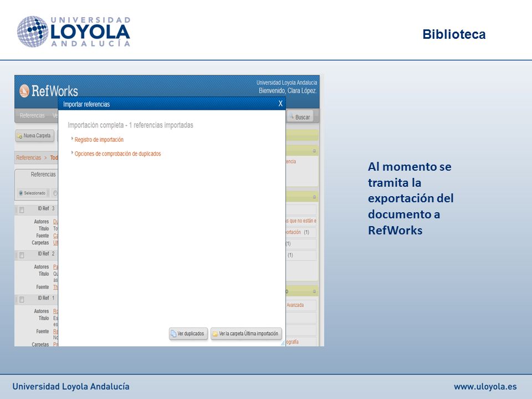
Task: Open the Referencias menu
Action: (x=32, y=116)
